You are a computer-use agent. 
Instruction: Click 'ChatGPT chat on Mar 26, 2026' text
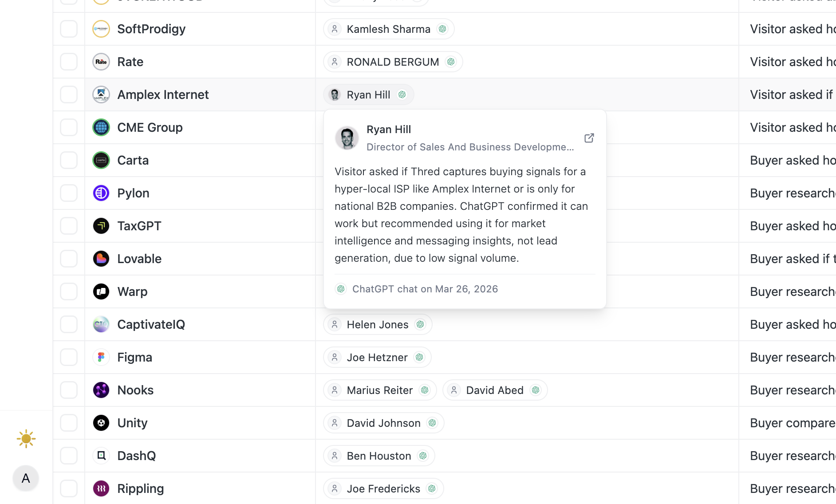[x=425, y=289]
